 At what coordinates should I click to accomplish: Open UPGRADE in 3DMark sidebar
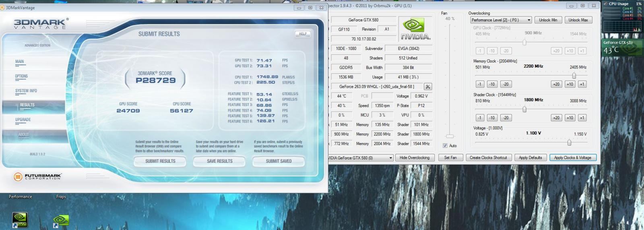coord(23,120)
